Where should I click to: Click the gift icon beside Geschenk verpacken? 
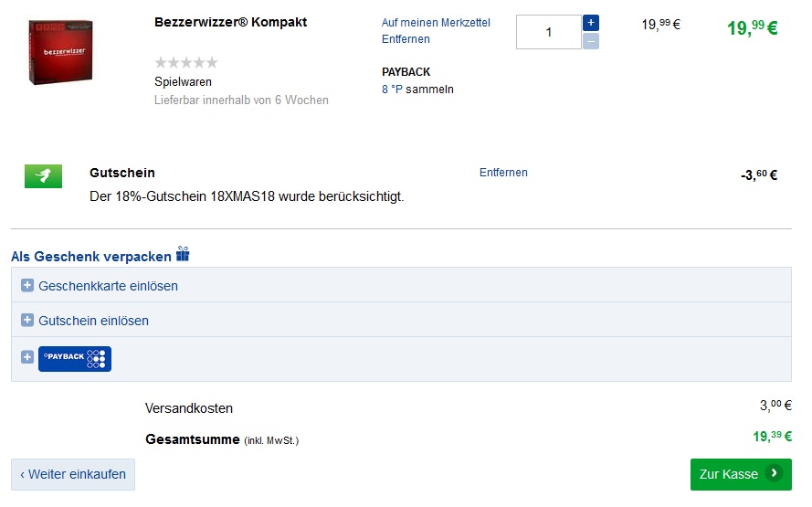coord(183,254)
